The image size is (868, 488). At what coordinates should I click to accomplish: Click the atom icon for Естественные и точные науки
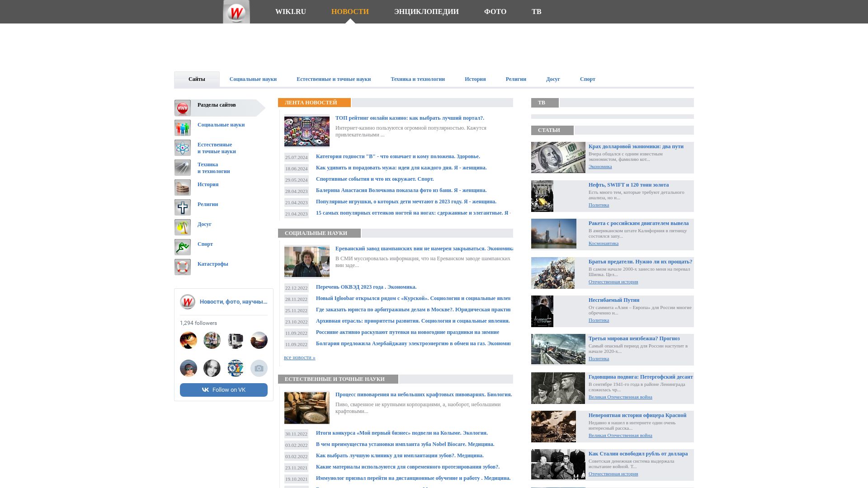183,148
